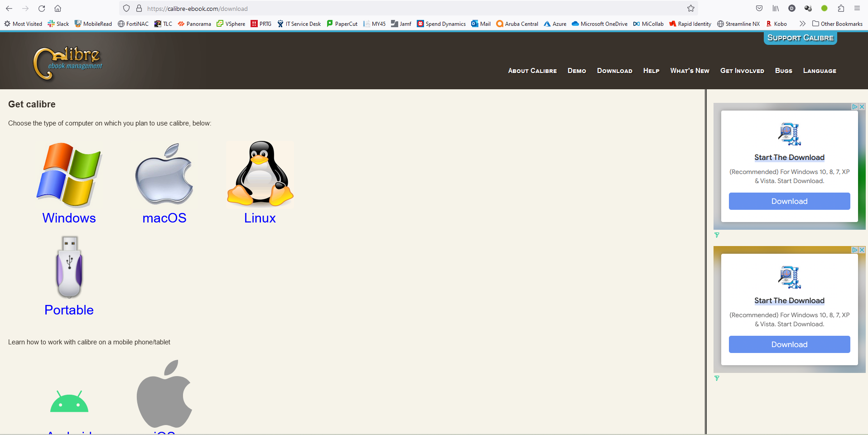Show site security info via padlock
868x435 pixels.
[x=139, y=9]
